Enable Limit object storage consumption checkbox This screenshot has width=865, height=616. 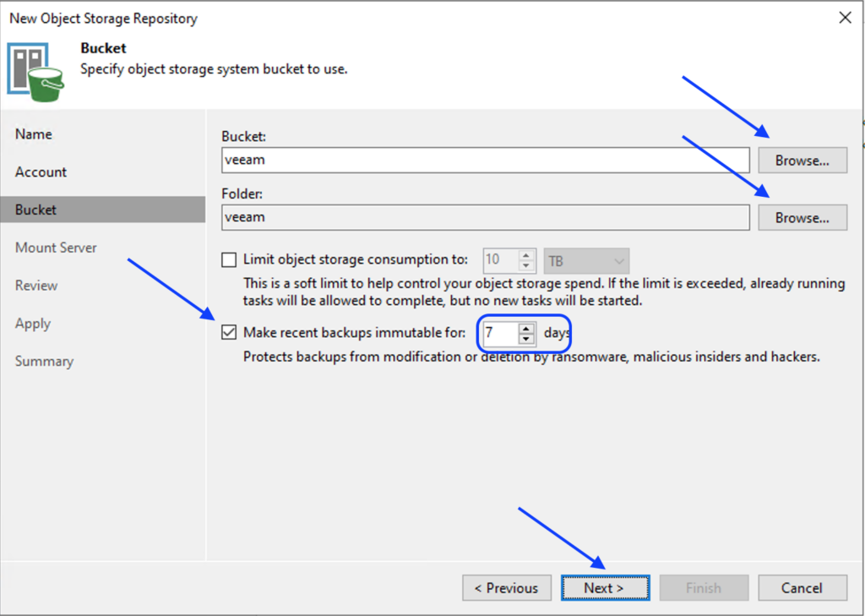pyautogui.click(x=229, y=260)
